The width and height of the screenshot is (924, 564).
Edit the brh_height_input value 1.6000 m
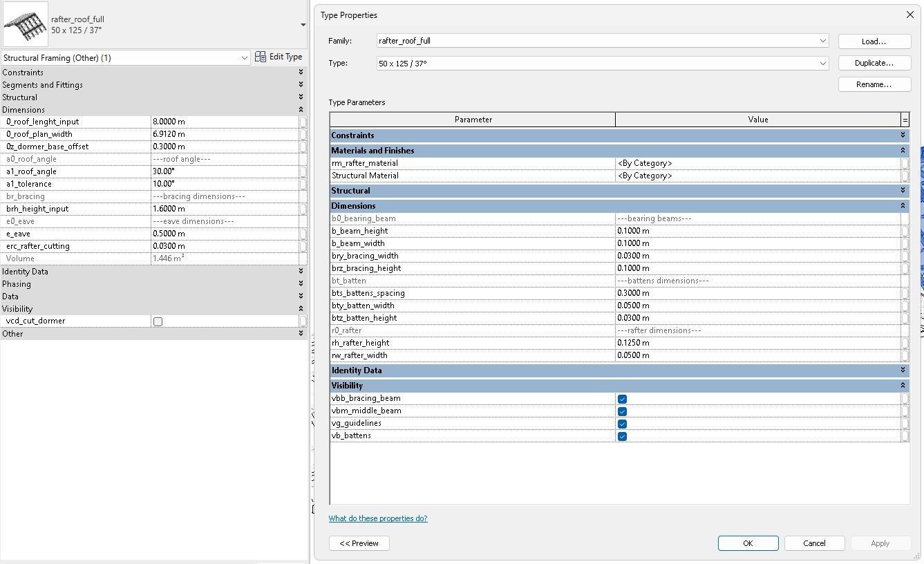pos(225,209)
